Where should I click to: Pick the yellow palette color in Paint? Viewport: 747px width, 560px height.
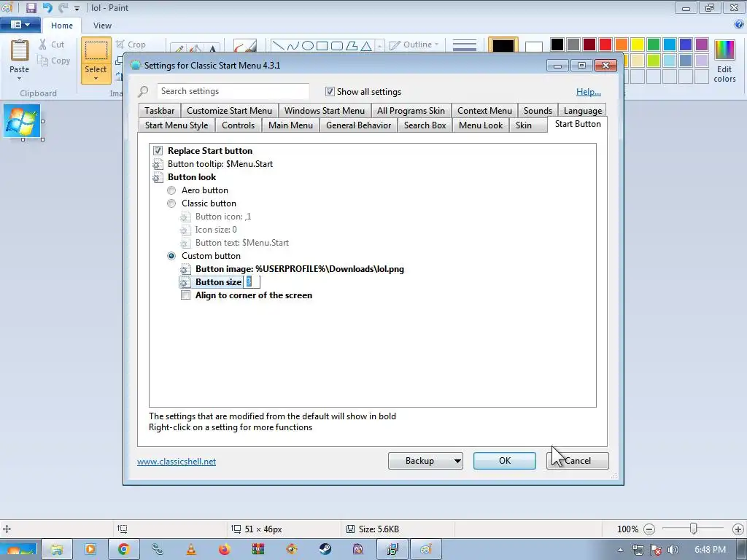pyautogui.click(x=638, y=44)
